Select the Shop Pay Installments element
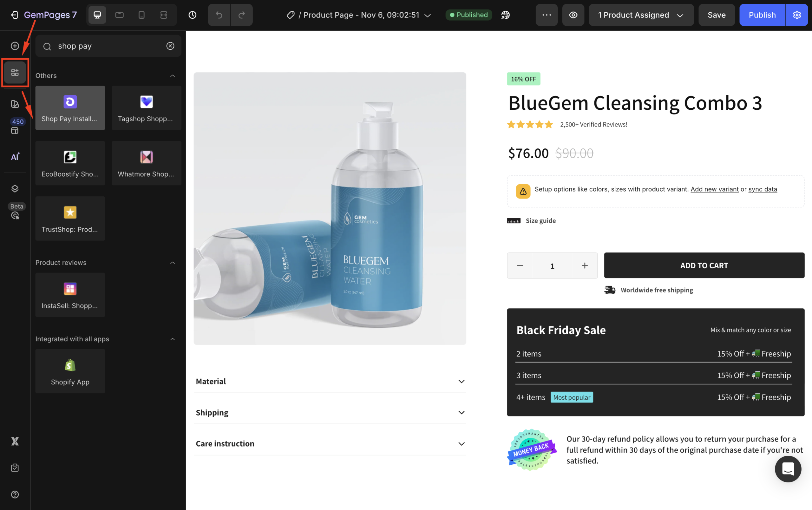The width and height of the screenshot is (812, 510). tap(70, 108)
